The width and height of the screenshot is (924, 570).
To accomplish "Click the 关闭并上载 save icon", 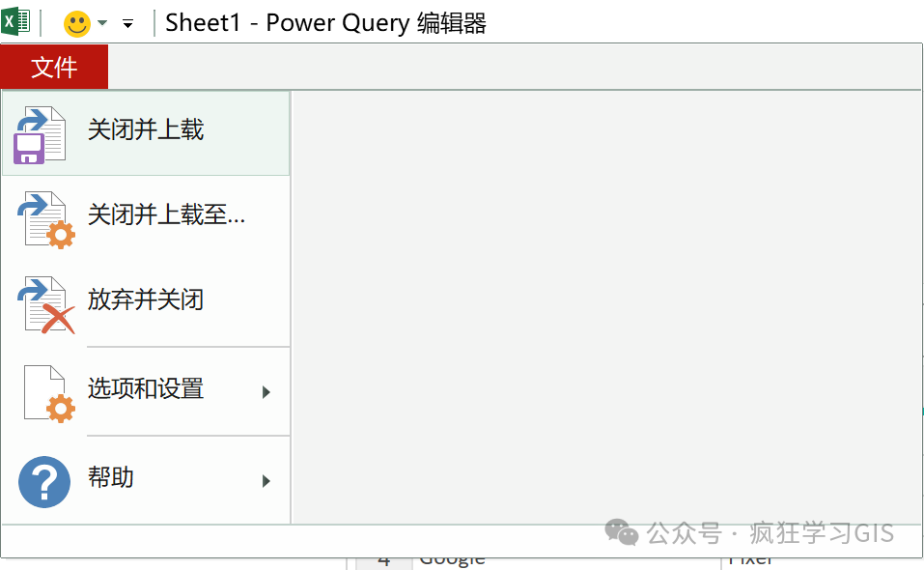I will [x=40, y=134].
